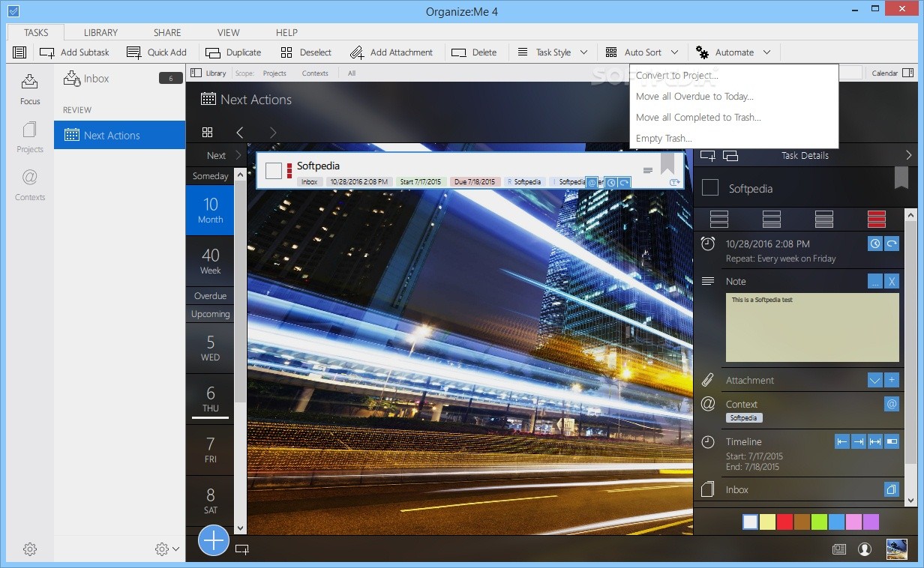Collapse Task Details with right chevron
The image size is (924, 568).
[909, 155]
